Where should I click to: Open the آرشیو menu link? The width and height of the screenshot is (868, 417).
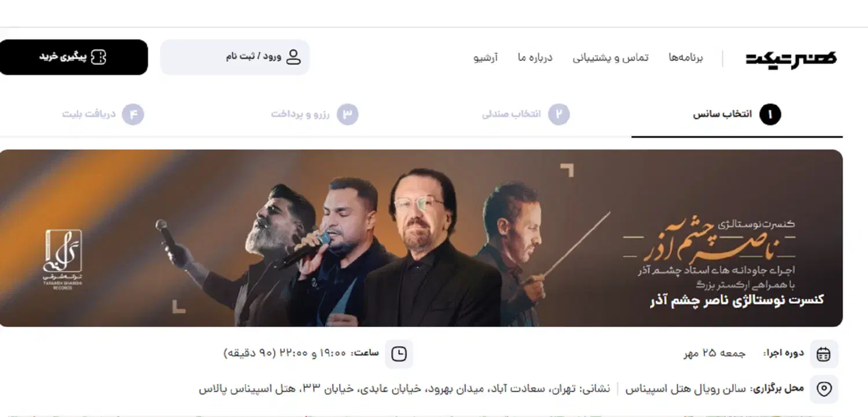pyautogui.click(x=486, y=57)
